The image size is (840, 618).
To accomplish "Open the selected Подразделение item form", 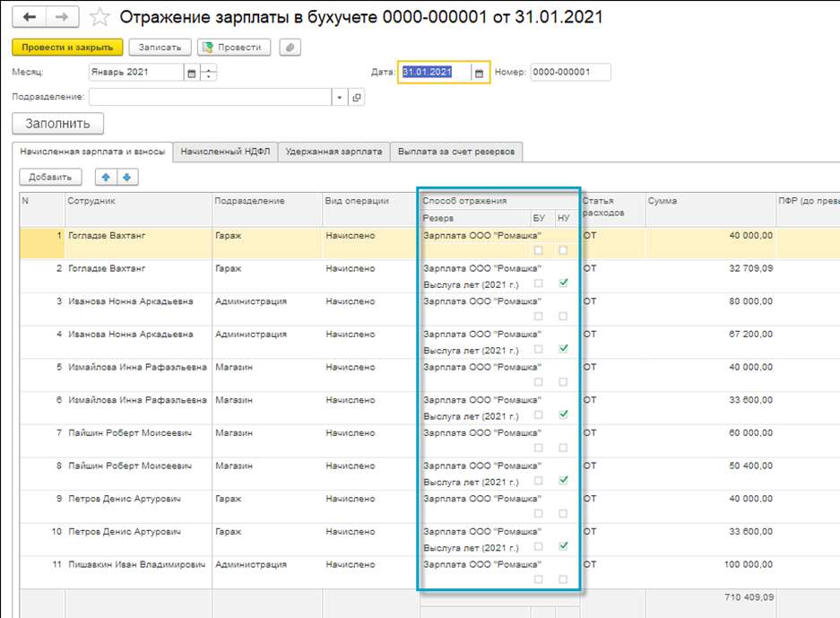I will (357, 98).
